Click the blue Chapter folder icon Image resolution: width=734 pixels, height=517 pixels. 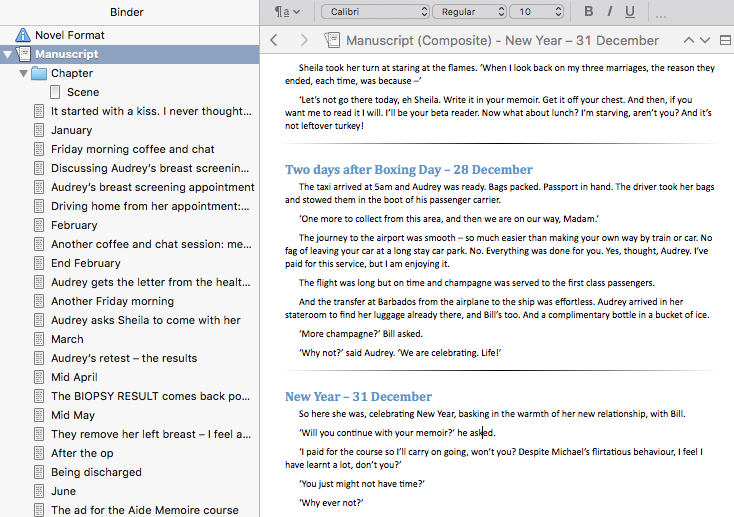(39, 74)
